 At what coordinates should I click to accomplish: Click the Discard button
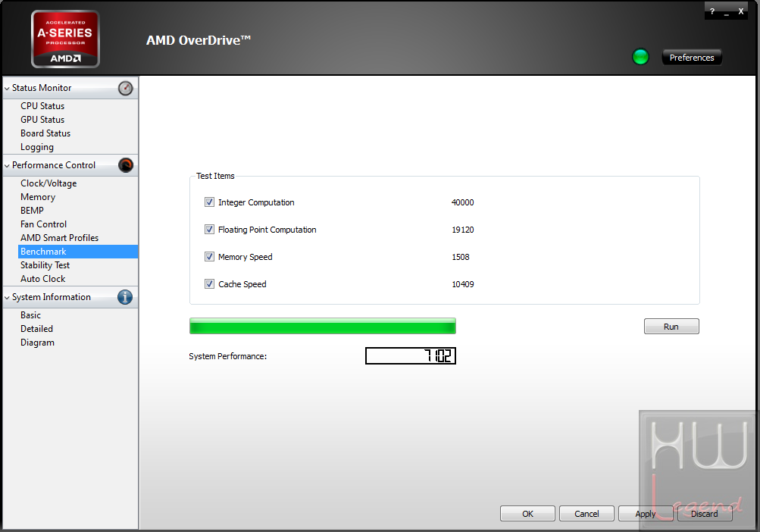[x=705, y=514]
